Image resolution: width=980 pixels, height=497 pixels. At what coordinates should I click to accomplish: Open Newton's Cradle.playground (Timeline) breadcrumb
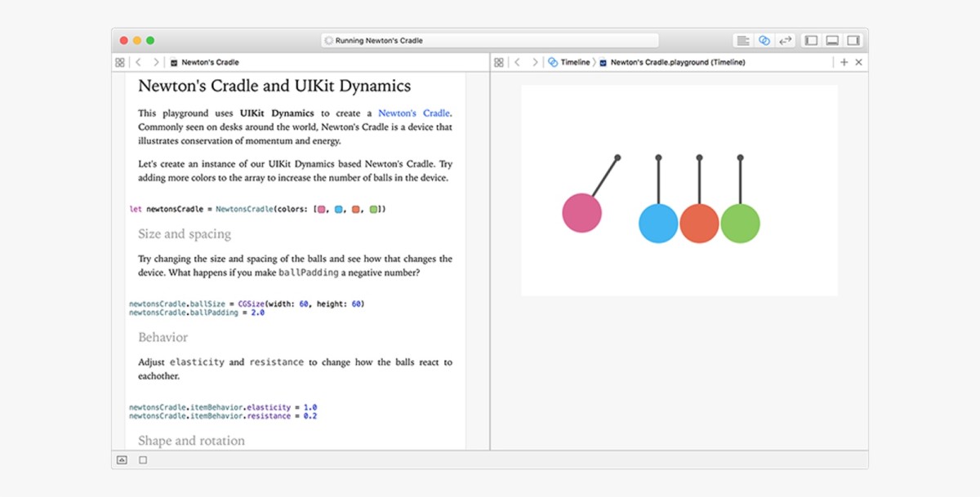click(x=671, y=62)
